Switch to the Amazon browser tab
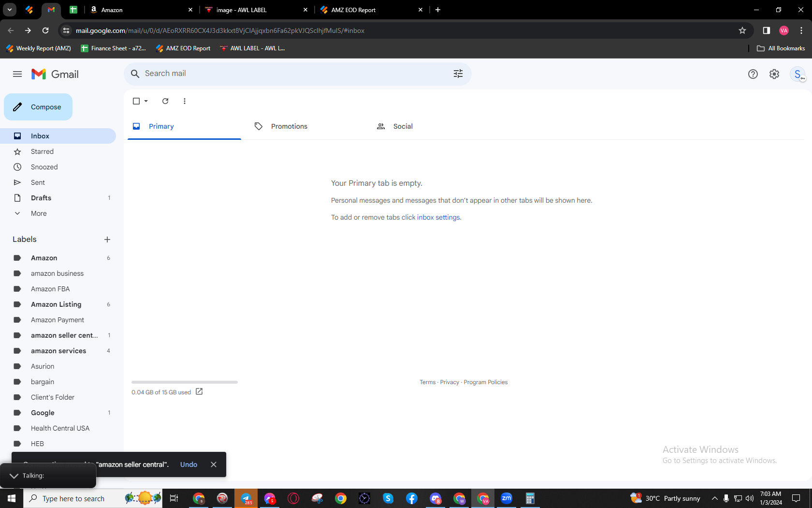812x508 pixels. click(141, 10)
